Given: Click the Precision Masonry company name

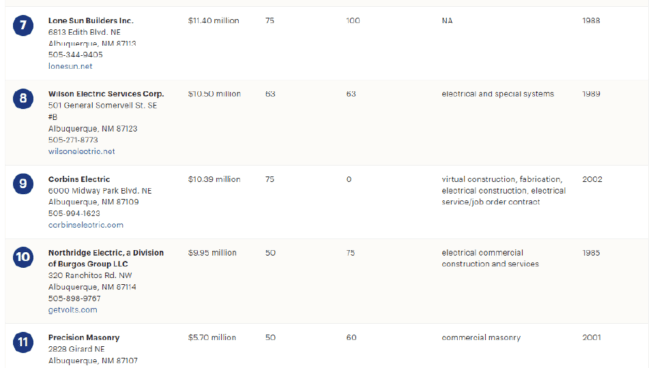Looking at the screenshot, I should 84,338.
